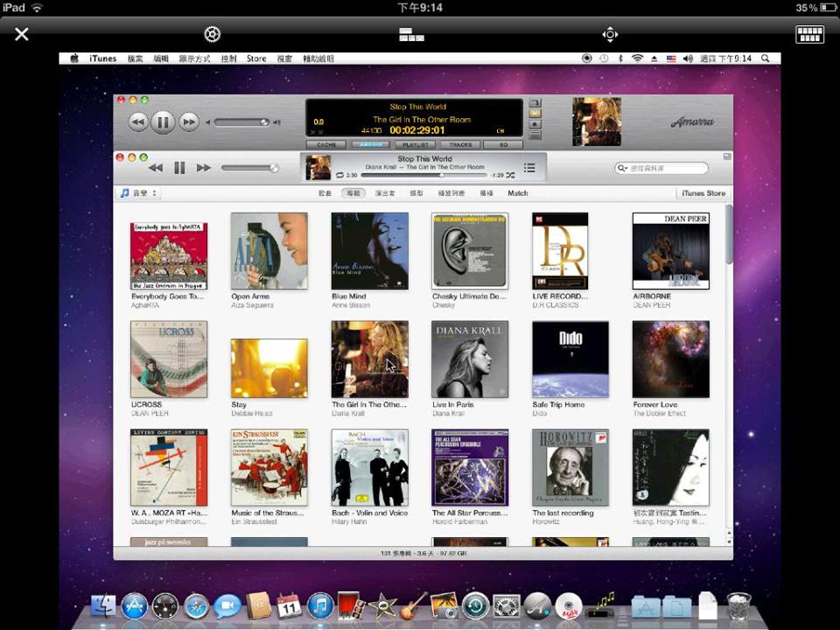Open the iTunes Up Next list icon
Viewport: 840px width, 630px height.
tap(529, 168)
